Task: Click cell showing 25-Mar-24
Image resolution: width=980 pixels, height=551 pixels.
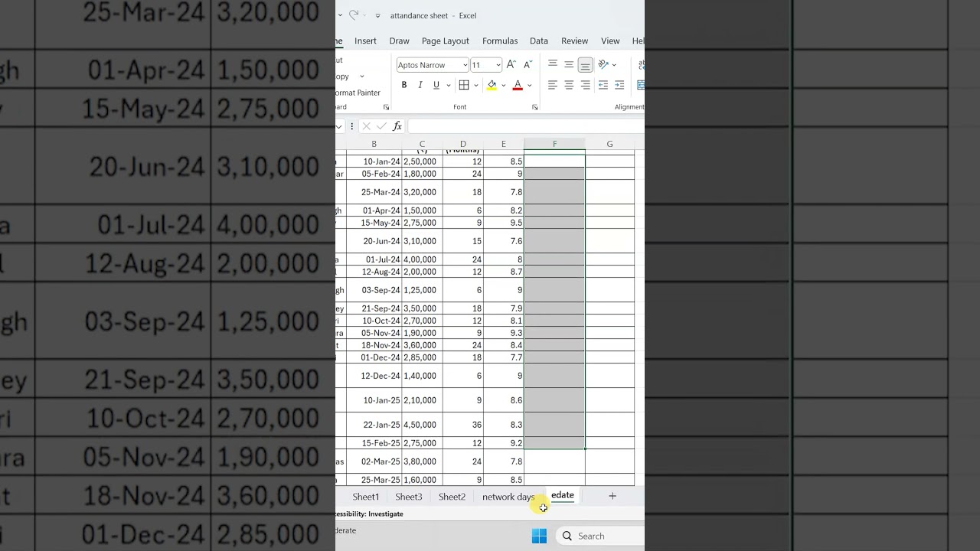Action: pyautogui.click(x=374, y=192)
